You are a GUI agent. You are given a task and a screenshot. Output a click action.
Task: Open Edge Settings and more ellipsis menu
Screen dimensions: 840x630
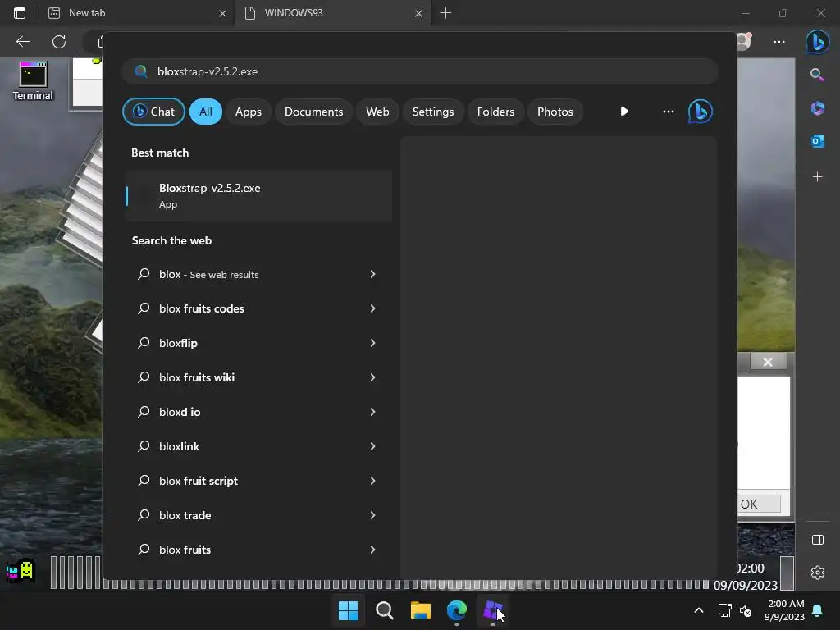click(x=779, y=42)
